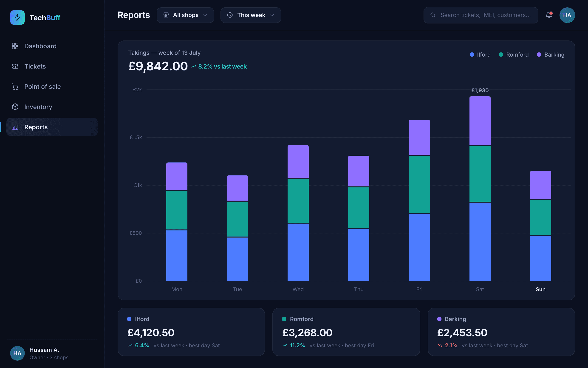Image resolution: width=588 pixels, height=368 pixels.
Task: Click the £3,268.00 Romford amount
Action: pos(307,333)
